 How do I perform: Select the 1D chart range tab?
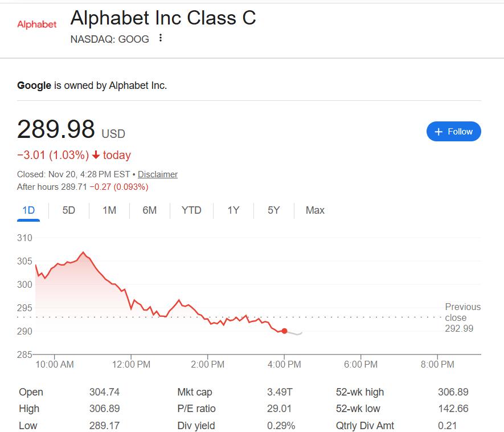coord(28,210)
